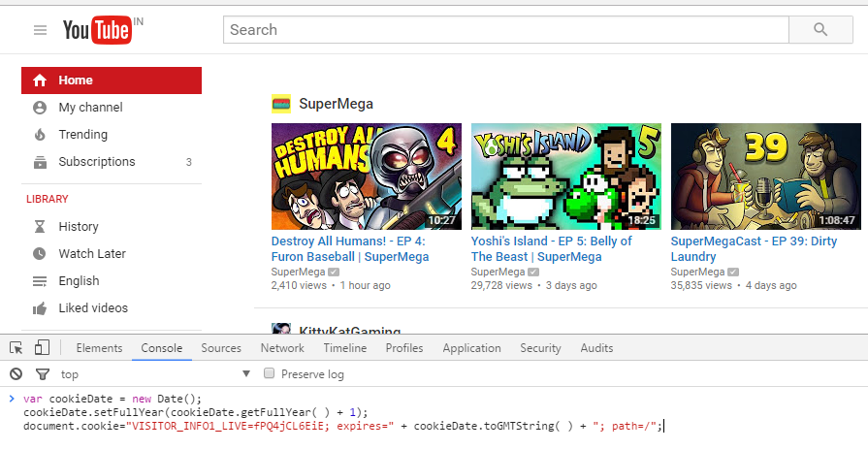Activate DevTools inspect element picker
868x450 pixels.
16,347
